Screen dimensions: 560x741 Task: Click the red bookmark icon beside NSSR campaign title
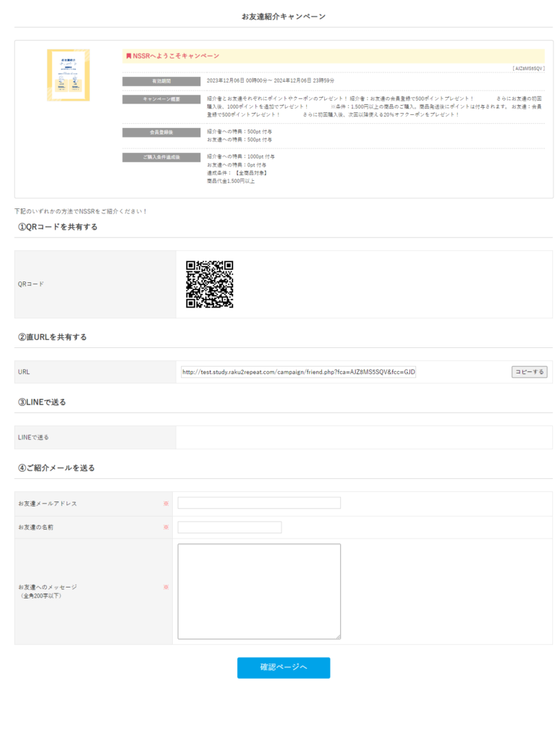129,56
